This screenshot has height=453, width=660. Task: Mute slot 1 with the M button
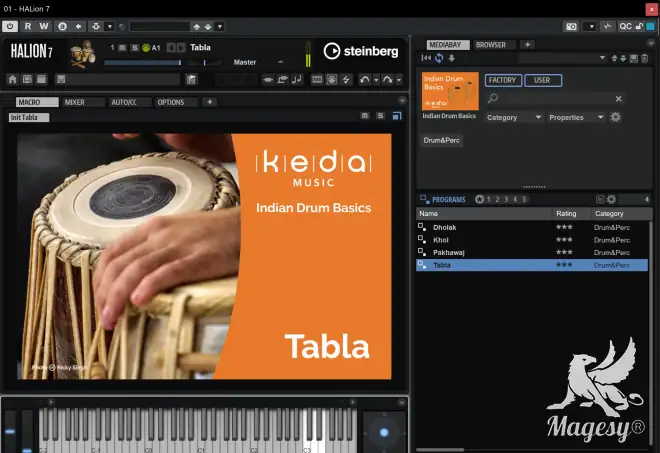[x=122, y=48]
